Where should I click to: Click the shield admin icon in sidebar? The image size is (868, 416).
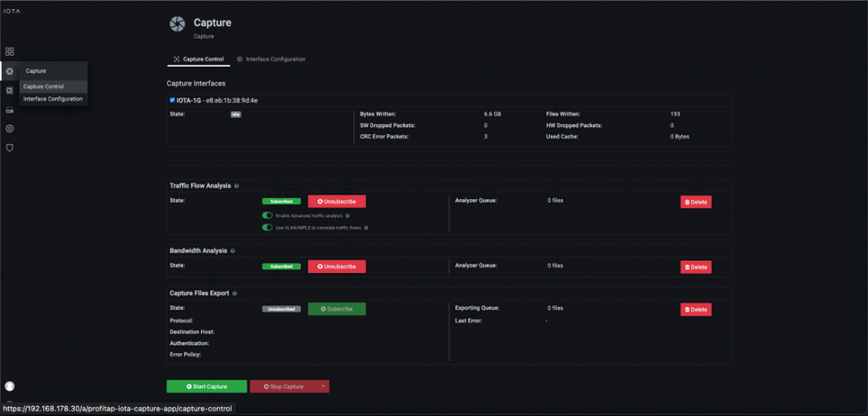tap(10, 148)
